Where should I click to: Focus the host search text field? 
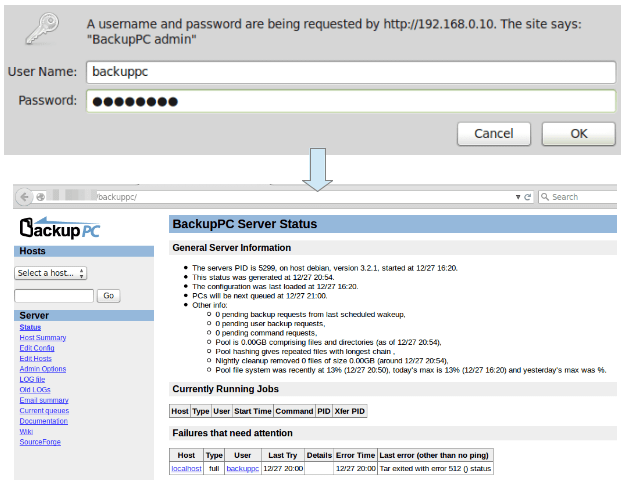tap(54, 296)
